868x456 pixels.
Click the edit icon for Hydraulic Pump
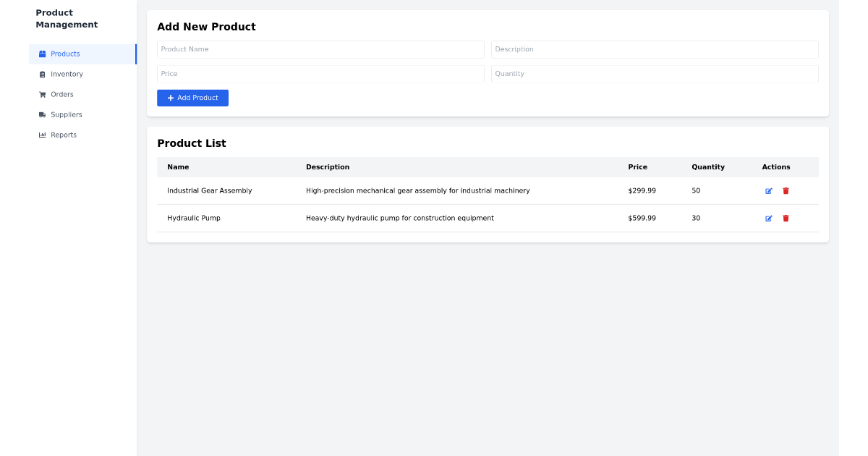(x=769, y=218)
